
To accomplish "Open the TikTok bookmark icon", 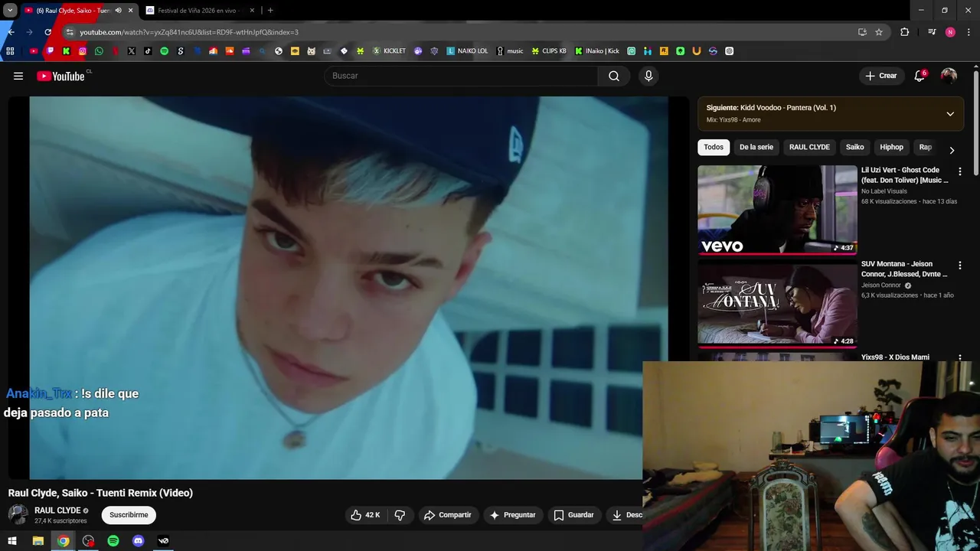I will (148, 51).
